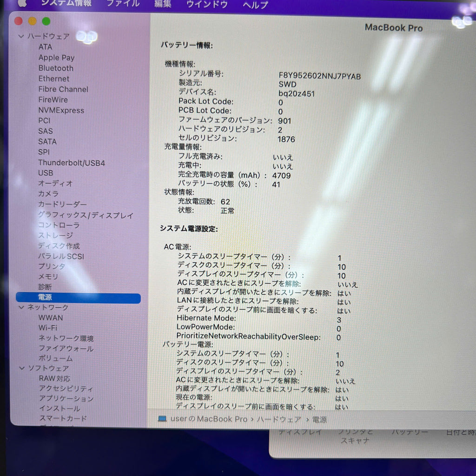
Task: Select ディスク作成 in the sidebar
Action: (59, 245)
